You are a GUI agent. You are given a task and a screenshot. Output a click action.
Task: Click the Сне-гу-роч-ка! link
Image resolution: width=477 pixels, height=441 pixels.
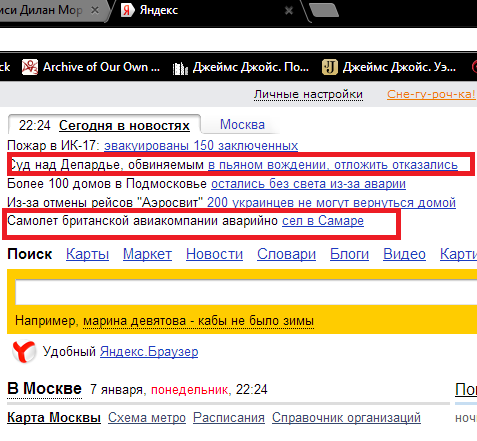[431, 94]
